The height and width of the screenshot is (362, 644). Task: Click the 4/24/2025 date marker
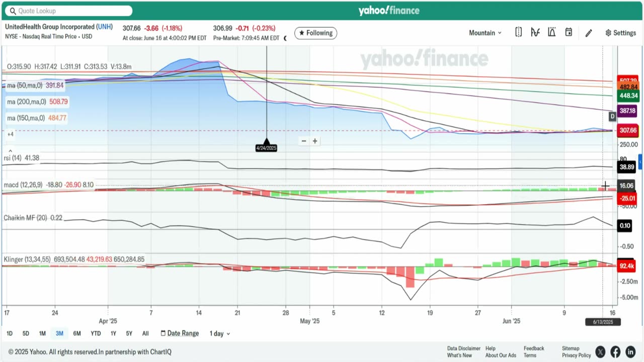click(266, 148)
